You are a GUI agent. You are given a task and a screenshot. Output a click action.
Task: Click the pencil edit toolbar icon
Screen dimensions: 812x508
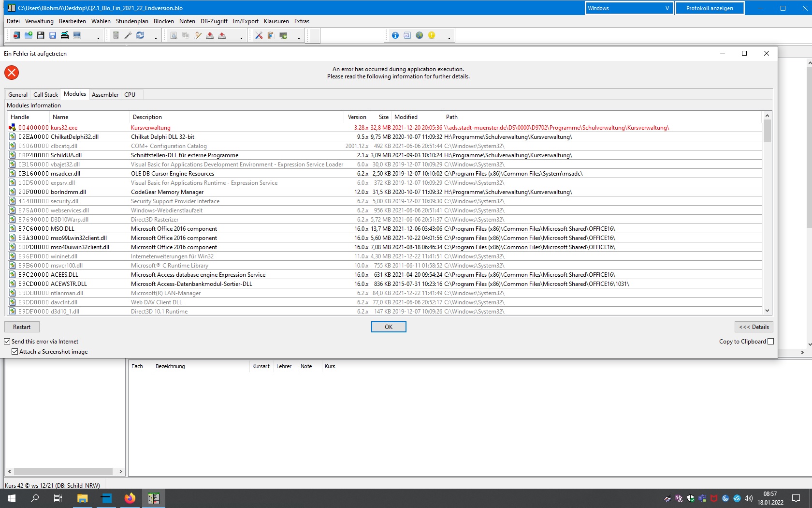(198, 35)
